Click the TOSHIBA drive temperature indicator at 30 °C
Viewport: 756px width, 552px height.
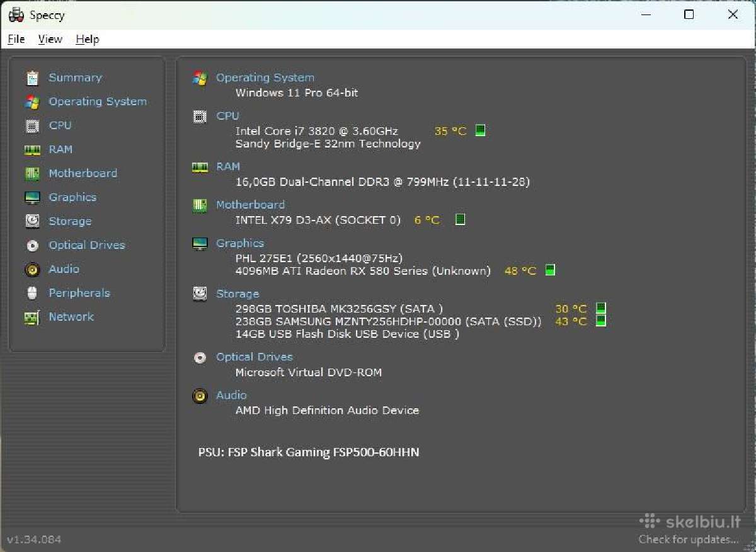(x=601, y=308)
